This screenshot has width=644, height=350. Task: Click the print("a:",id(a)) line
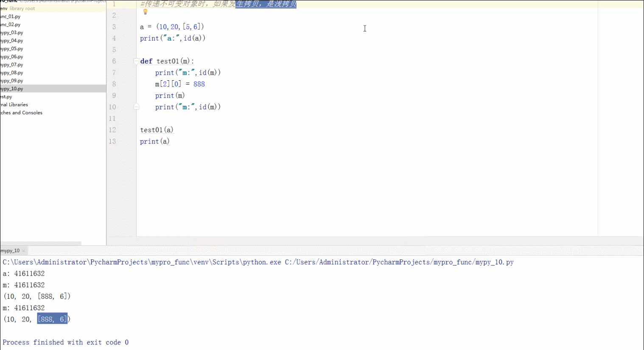point(173,38)
